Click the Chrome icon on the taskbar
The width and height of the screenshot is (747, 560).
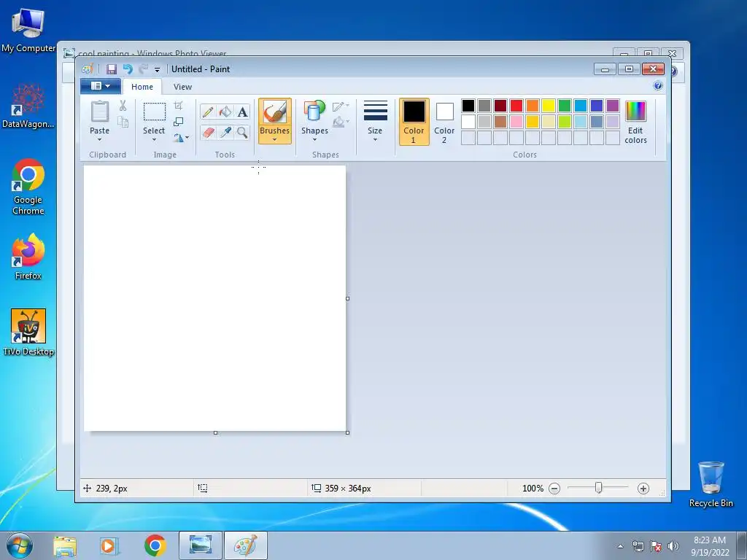coord(155,545)
